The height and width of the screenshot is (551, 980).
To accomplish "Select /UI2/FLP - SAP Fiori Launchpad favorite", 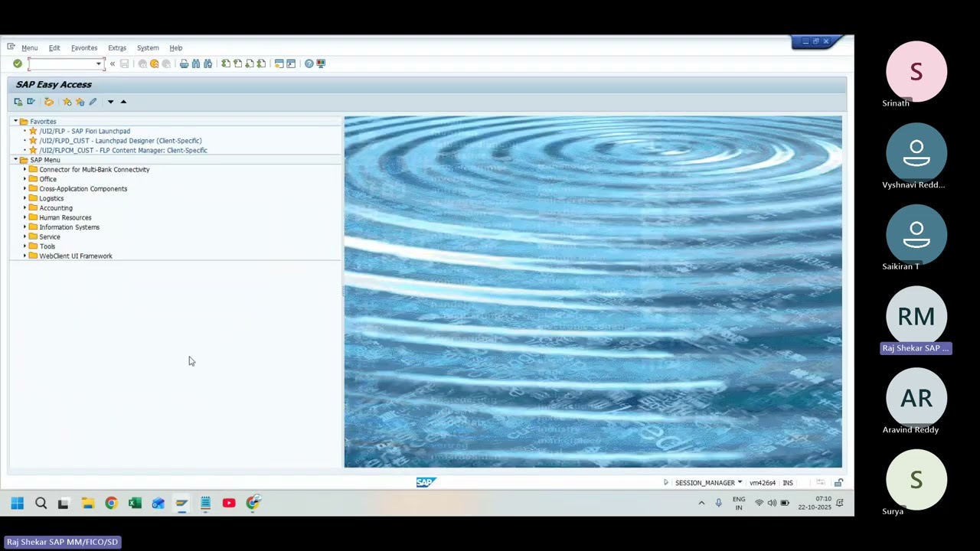I will coord(85,131).
